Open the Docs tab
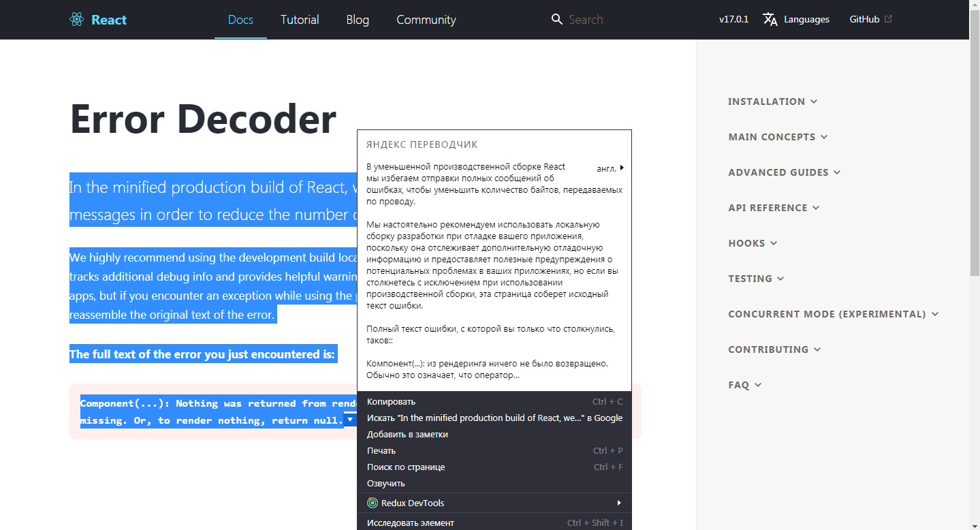The image size is (980, 530). point(240,20)
